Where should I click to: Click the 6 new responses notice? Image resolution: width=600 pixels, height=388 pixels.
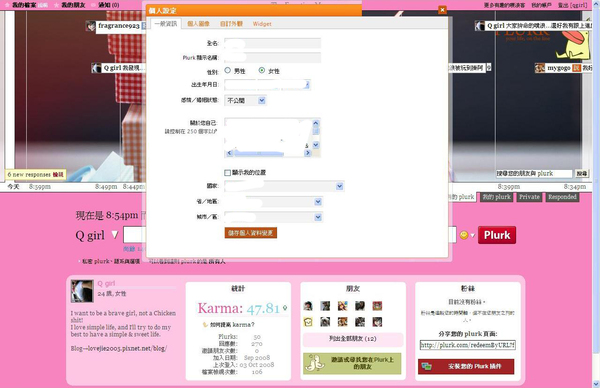pyautogui.click(x=35, y=174)
